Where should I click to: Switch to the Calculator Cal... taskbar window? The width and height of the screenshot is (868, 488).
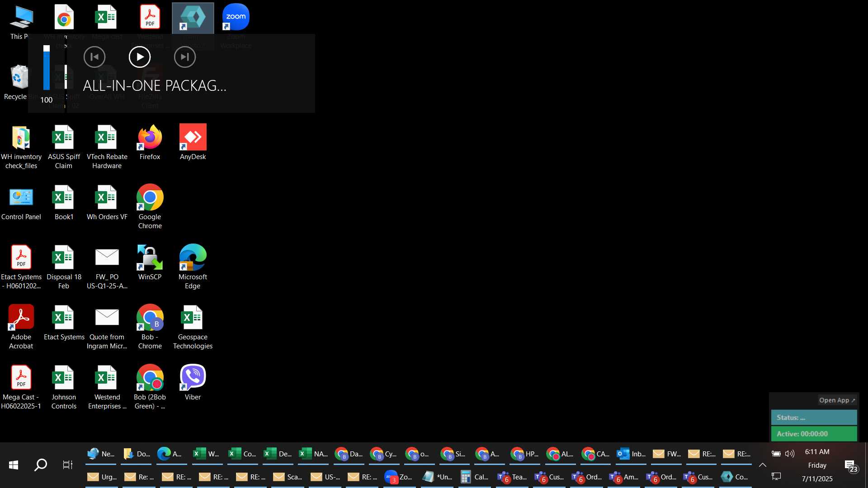pos(474,477)
